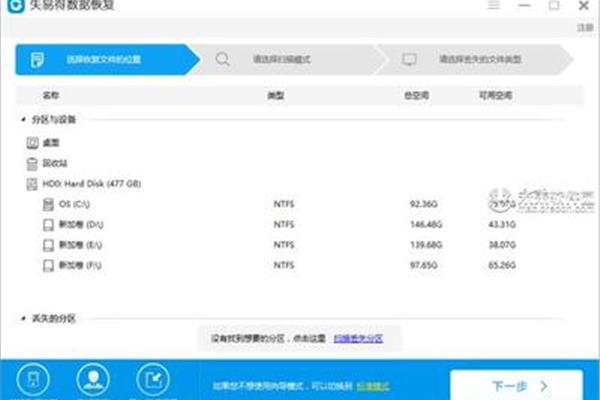The height and width of the screenshot is (400, 600).
Task: Click the 92.36G total space value
Action: 424,204
